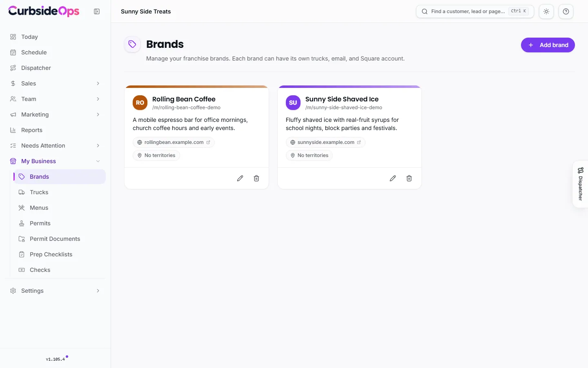Select Brands in the sidebar
This screenshot has height=368, width=588.
pyautogui.click(x=60, y=177)
